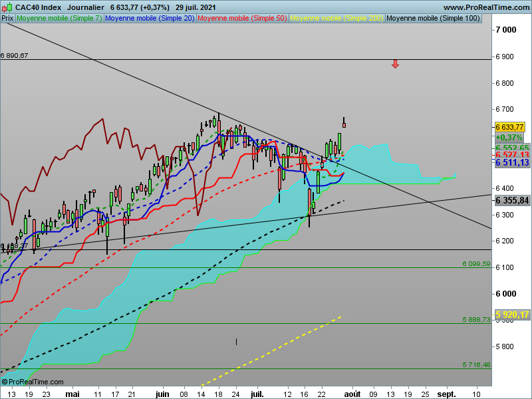This screenshot has width=532, height=399.
Task: Click the mai label on time axis
Action: 72,394
